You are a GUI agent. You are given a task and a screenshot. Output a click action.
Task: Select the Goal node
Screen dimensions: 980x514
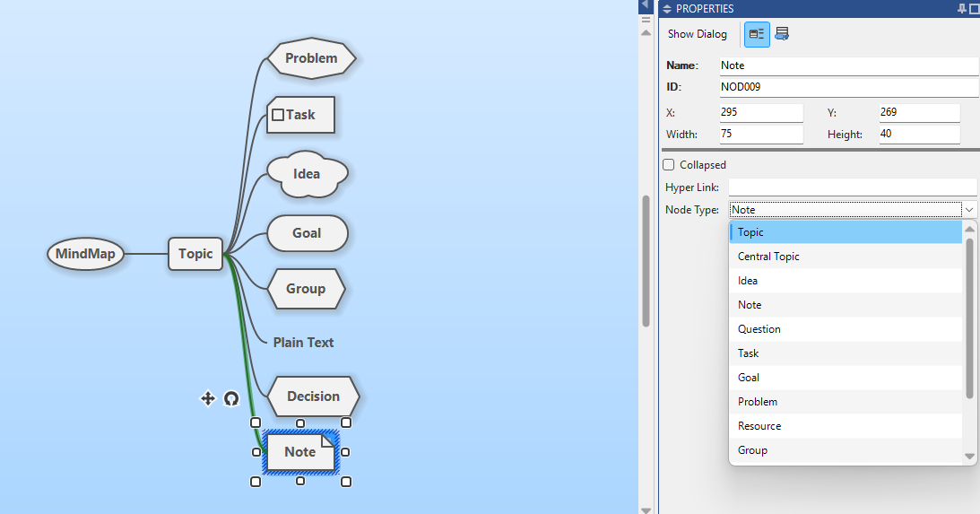pos(307,233)
